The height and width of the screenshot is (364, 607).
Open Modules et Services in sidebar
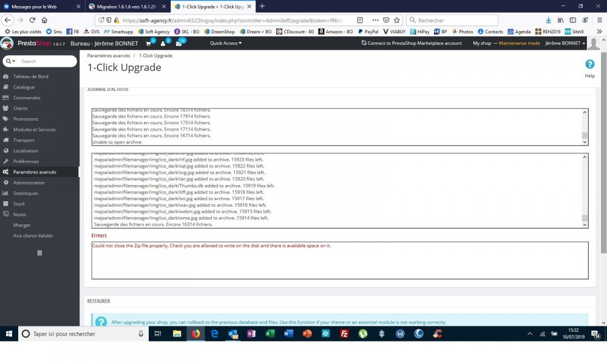(x=34, y=130)
